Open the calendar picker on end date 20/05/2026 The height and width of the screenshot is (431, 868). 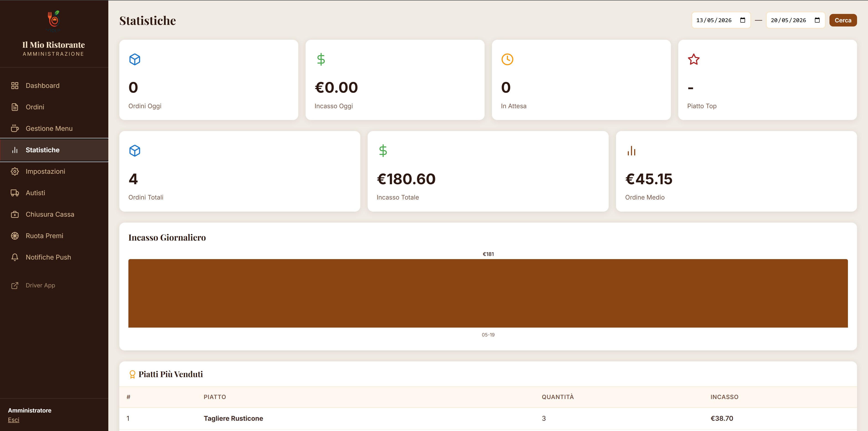point(817,20)
